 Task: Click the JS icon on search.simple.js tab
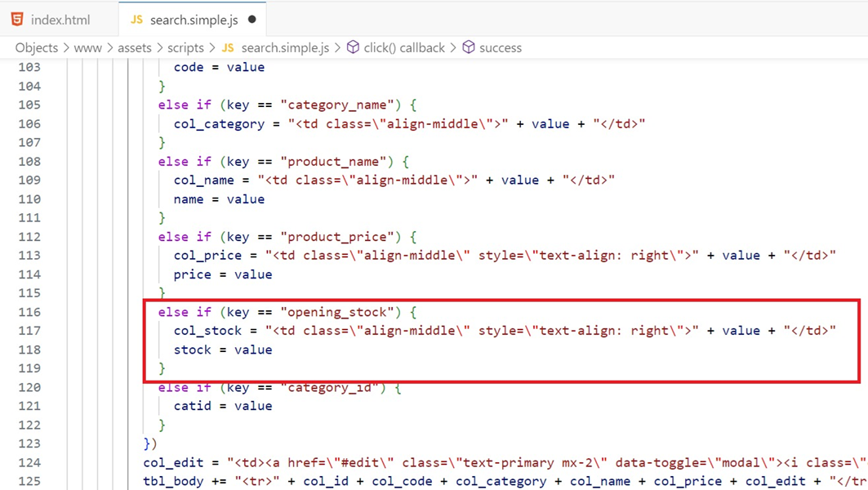coord(136,20)
